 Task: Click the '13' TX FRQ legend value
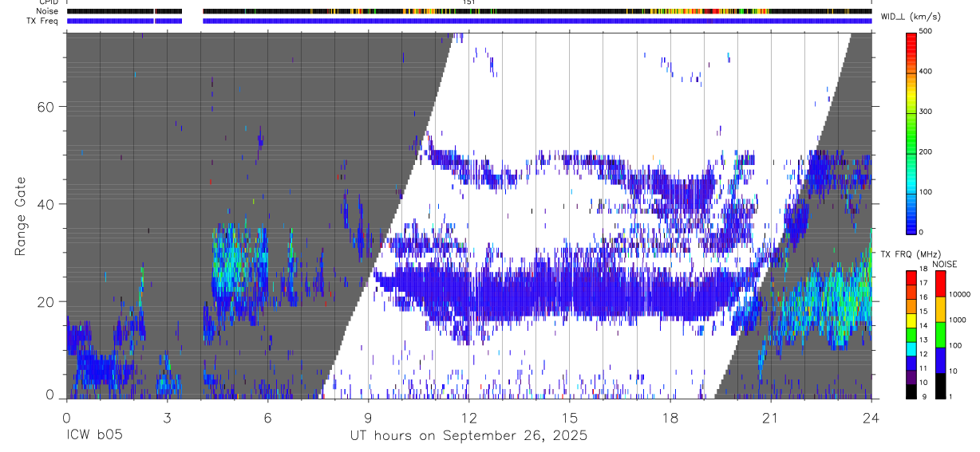[x=923, y=340]
